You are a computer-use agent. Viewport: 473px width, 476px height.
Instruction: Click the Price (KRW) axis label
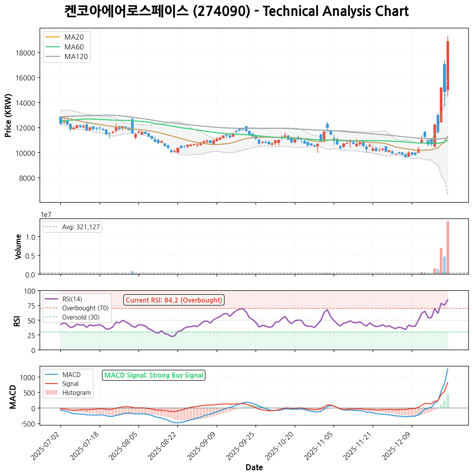(x=9, y=115)
